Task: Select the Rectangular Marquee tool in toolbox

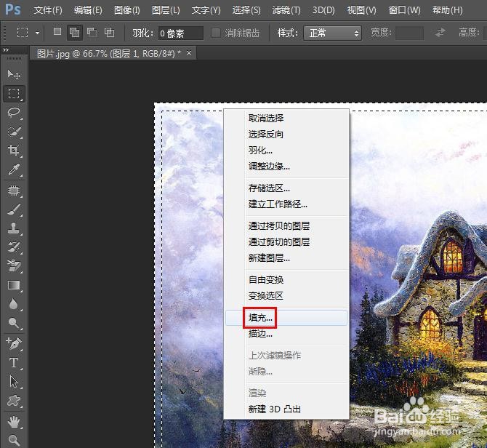Action: click(14, 93)
